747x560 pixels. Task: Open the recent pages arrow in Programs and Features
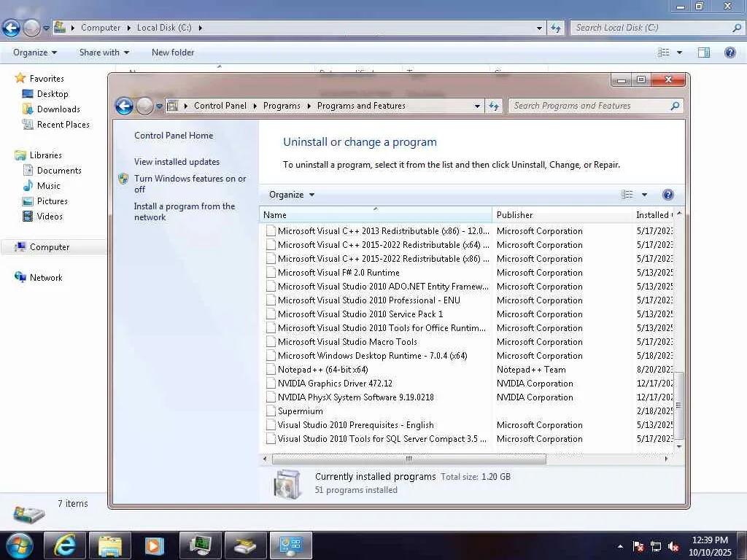pyautogui.click(x=159, y=106)
